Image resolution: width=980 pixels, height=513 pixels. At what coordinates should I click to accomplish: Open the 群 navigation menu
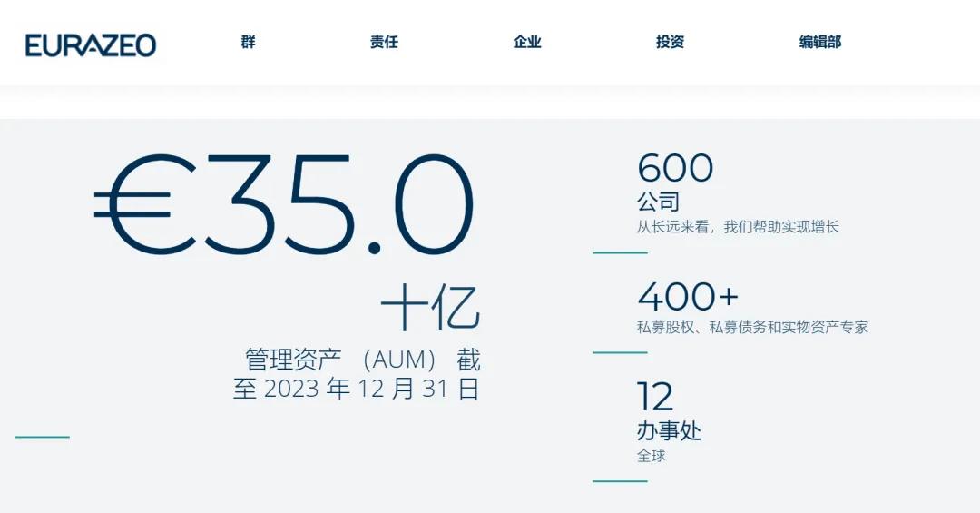248,42
